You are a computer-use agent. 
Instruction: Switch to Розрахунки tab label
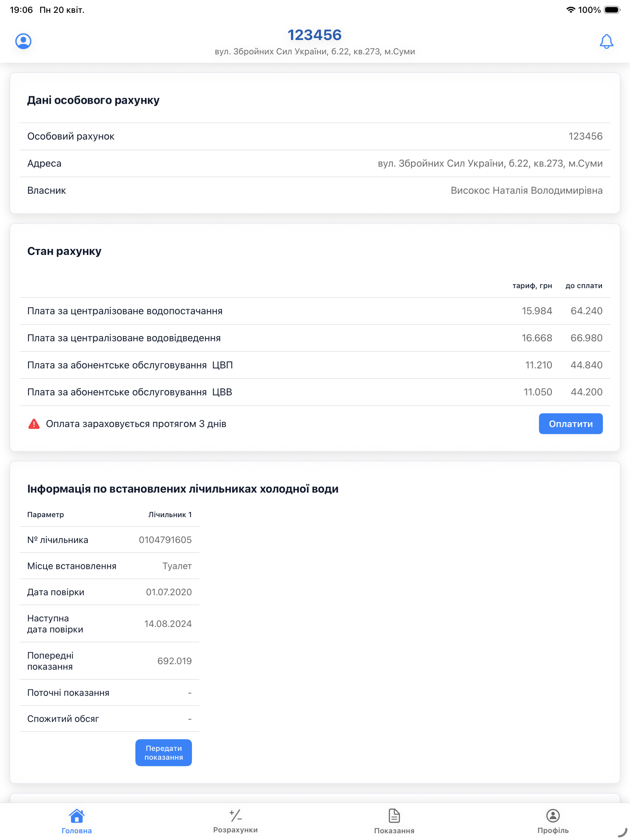tap(235, 830)
